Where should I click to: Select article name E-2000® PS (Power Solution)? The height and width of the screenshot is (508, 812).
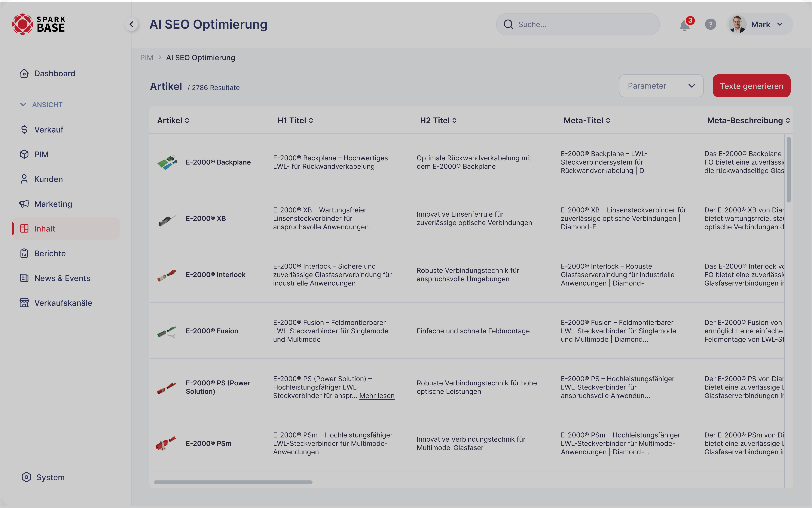click(x=218, y=387)
